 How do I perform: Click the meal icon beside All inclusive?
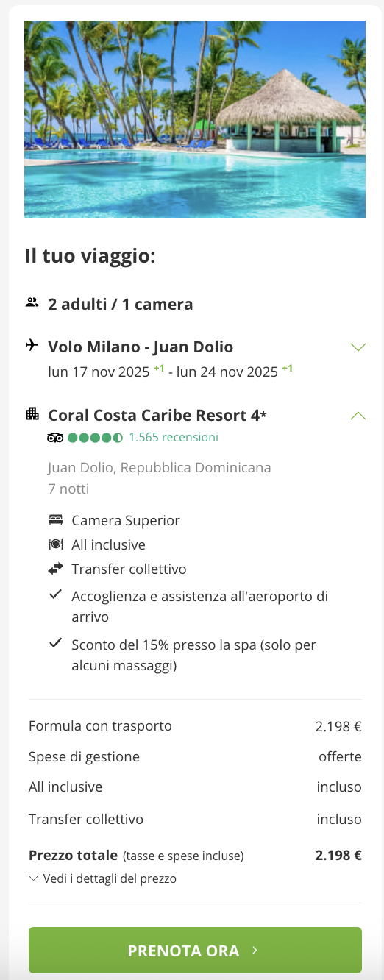(56, 544)
